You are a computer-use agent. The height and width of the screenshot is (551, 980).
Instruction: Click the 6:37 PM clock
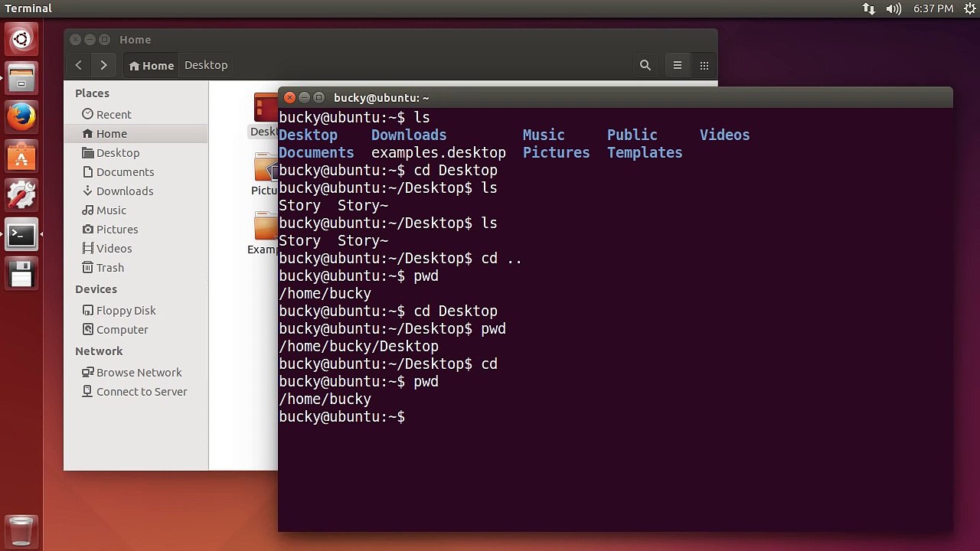pyautogui.click(x=933, y=8)
